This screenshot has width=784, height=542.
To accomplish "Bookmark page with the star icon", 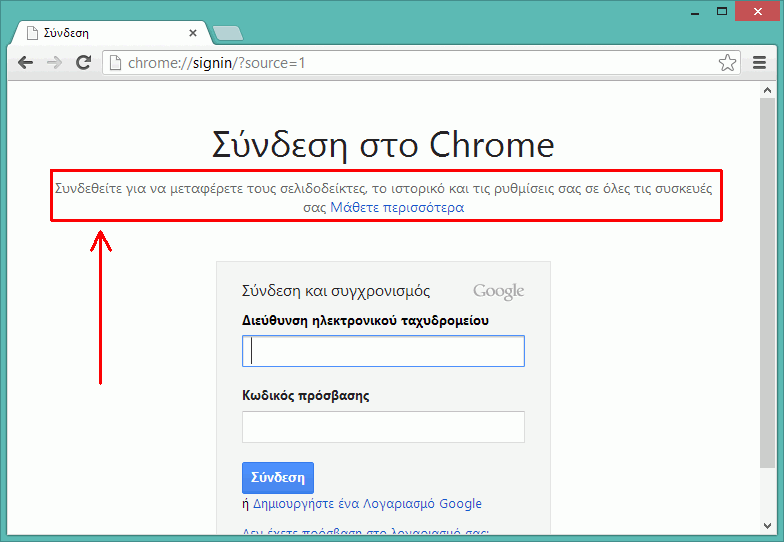I will 727,63.
